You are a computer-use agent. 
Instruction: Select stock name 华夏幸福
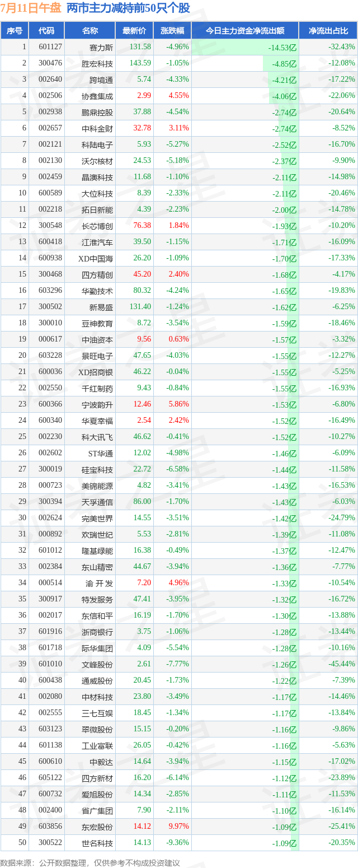coord(97,421)
